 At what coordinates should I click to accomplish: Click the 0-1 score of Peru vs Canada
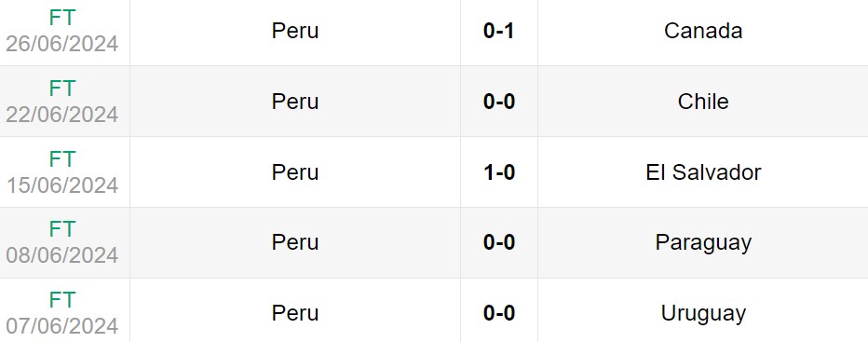[x=499, y=31]
